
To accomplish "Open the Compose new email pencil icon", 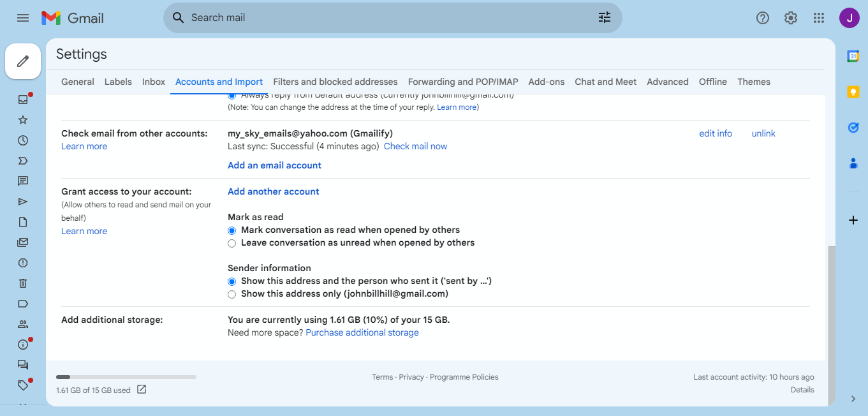I will pyautogui.click(x=23, y=61).
